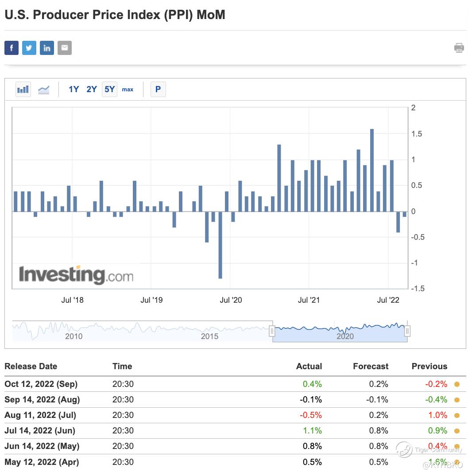472x476 pixels.
Task: Select the 1Y time range
Action: point(74,90)
